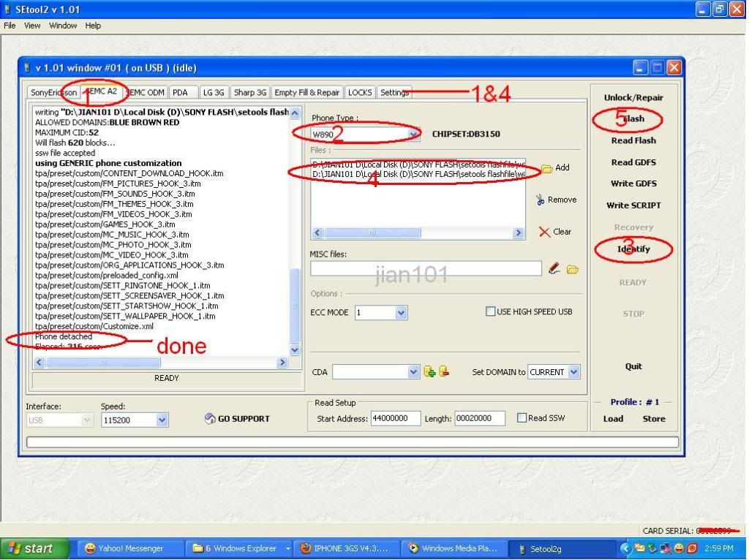Click the Flash button

click(x=633, y=119)
